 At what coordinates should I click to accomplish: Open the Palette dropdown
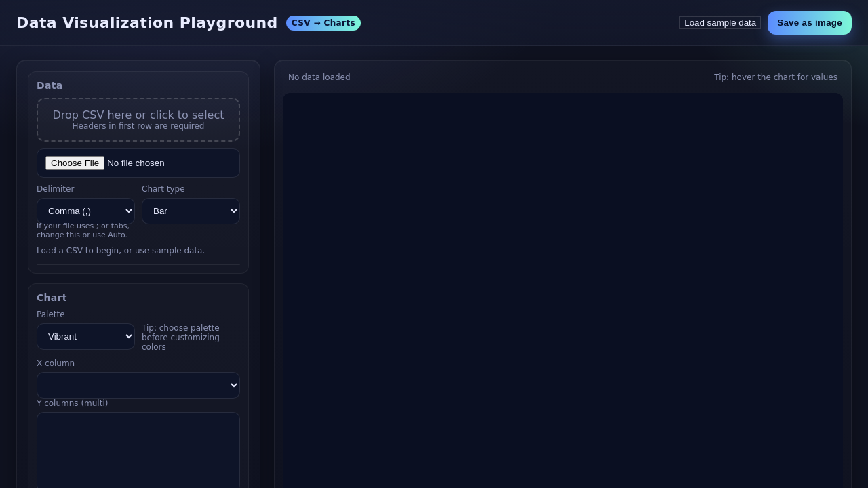click(x=85, y=336)
